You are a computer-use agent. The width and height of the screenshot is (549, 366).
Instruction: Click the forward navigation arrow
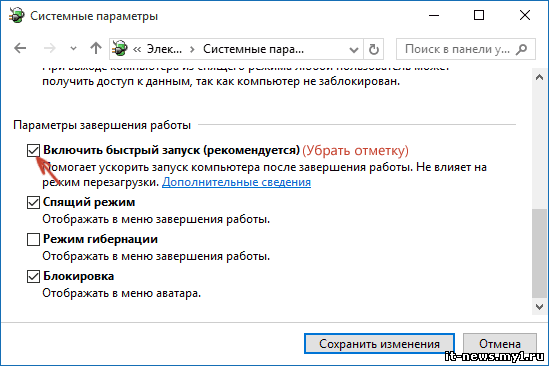click(x=50, y=48)
